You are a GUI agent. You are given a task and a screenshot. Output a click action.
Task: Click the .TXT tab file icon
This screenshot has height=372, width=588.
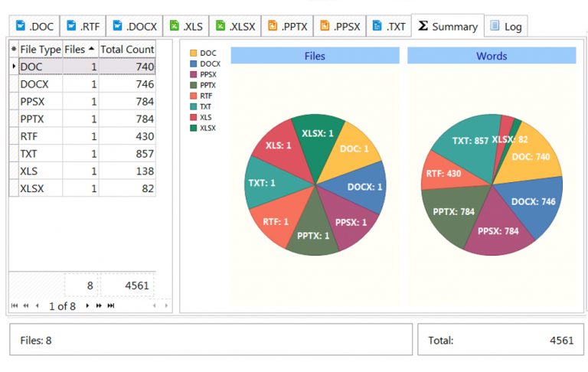pos(377,26)
